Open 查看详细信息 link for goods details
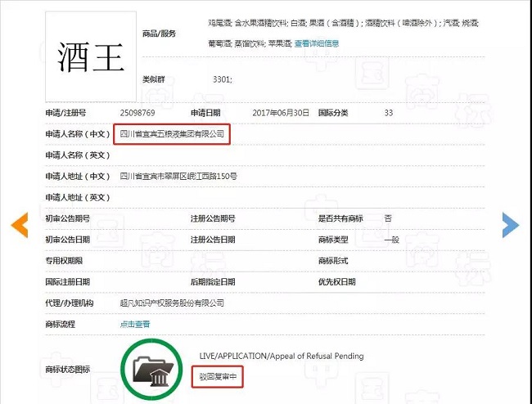The height and width of the screenshot is (404, 532). coord(316,43)
